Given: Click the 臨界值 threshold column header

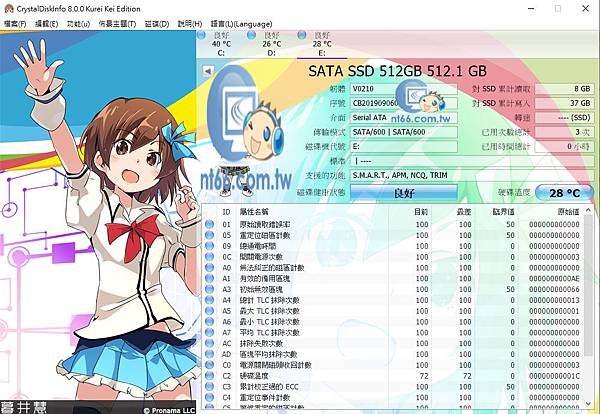Looking at the screenshot, I should point(496,212).
